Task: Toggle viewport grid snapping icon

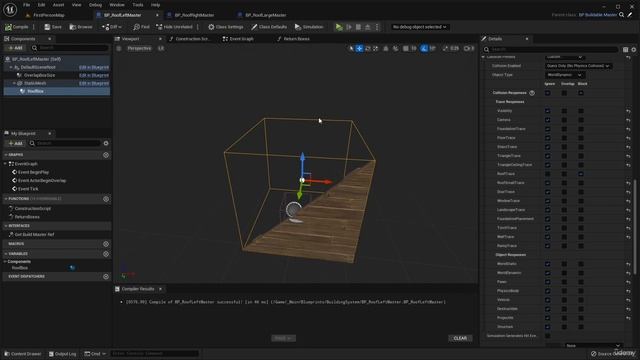Action: [405, 49]
